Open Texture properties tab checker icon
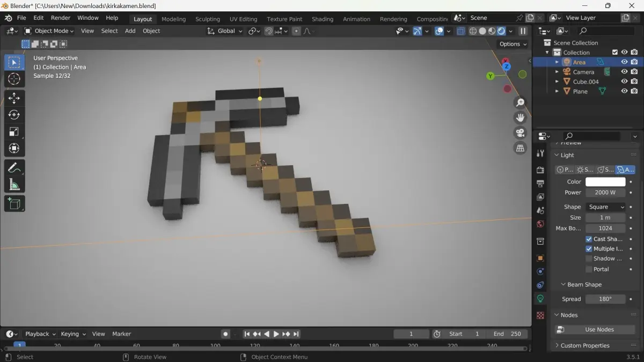This screenshot has width=644, height=362. (540, 315)
